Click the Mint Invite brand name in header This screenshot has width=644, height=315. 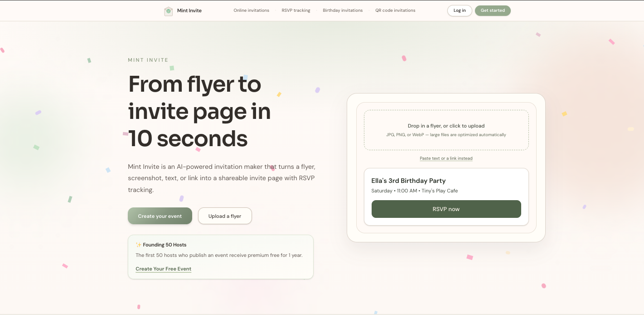coord(189,11)
